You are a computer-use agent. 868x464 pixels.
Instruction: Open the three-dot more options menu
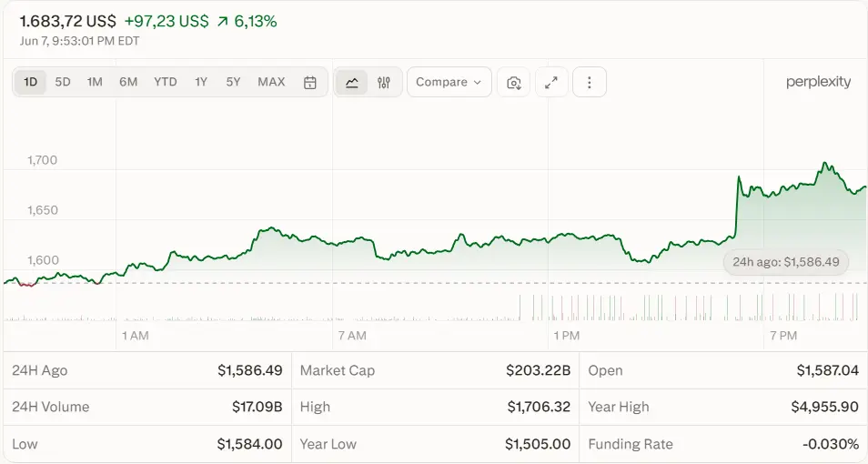click(589, 83)
